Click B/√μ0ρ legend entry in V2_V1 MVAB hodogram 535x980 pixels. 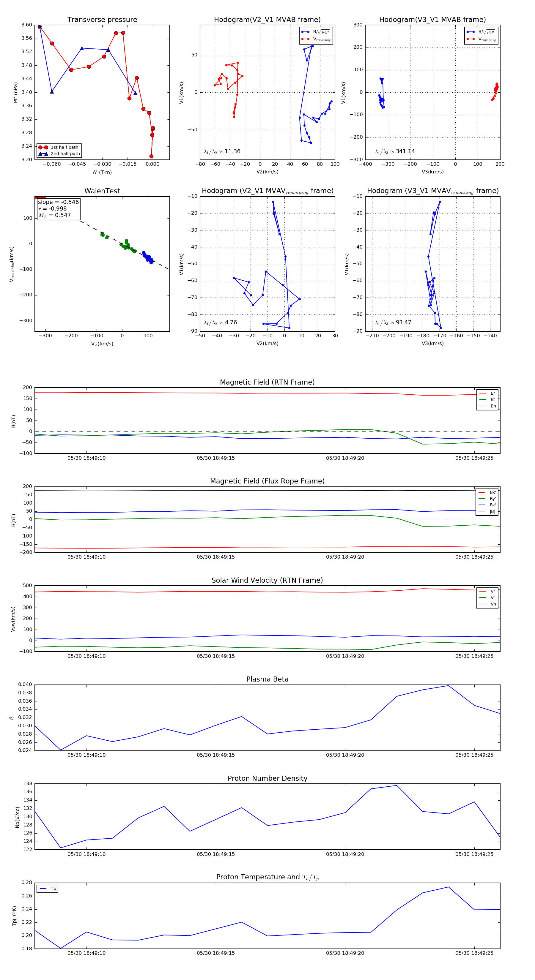pos(316,32)
